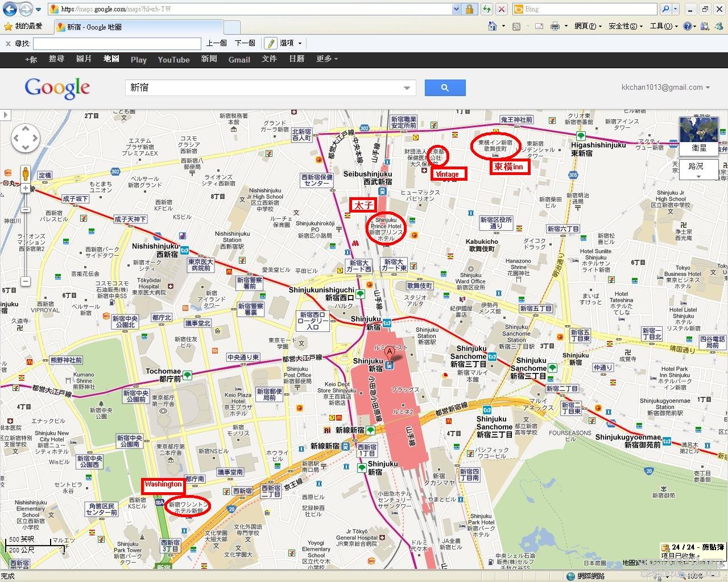Click the Higashishinjuku 東新宿 station label
The image size is (728, 582).
pos(598,149)
